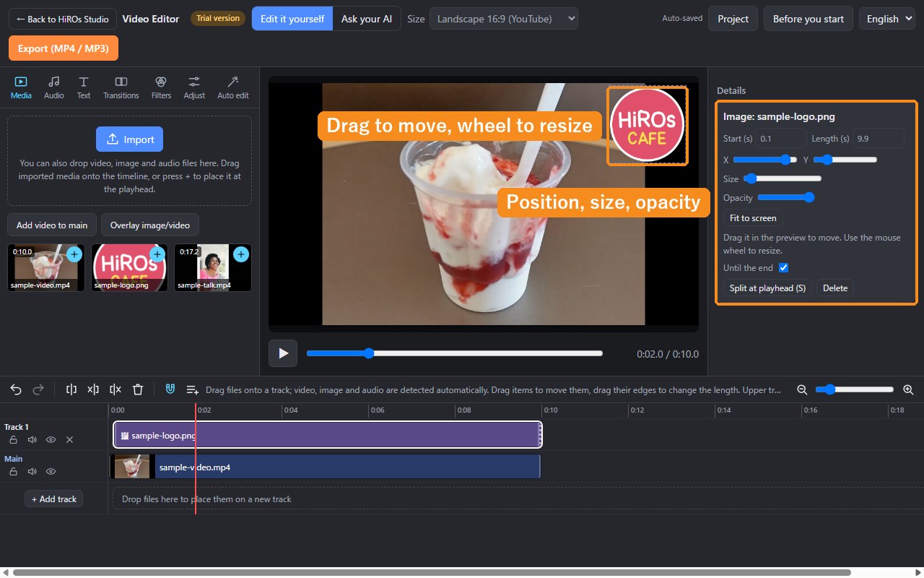Open the Text panel tab

pyautogui.click(x=84, y=87)
